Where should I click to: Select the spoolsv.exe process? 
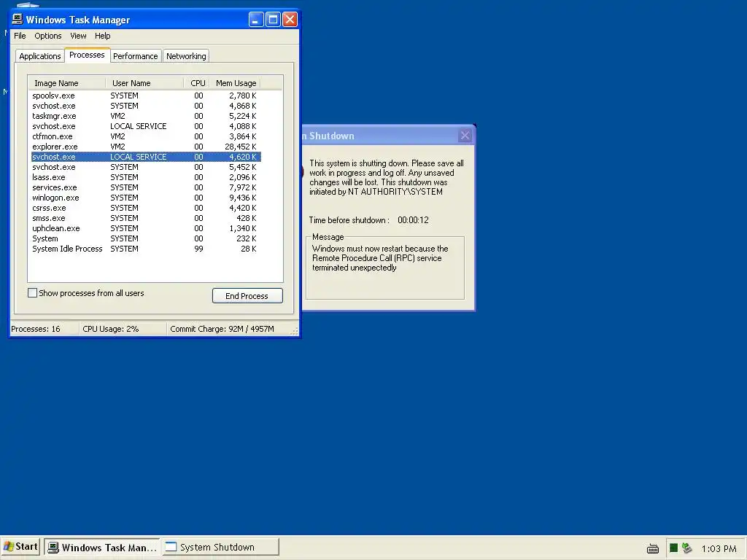[x=146, y=96]
